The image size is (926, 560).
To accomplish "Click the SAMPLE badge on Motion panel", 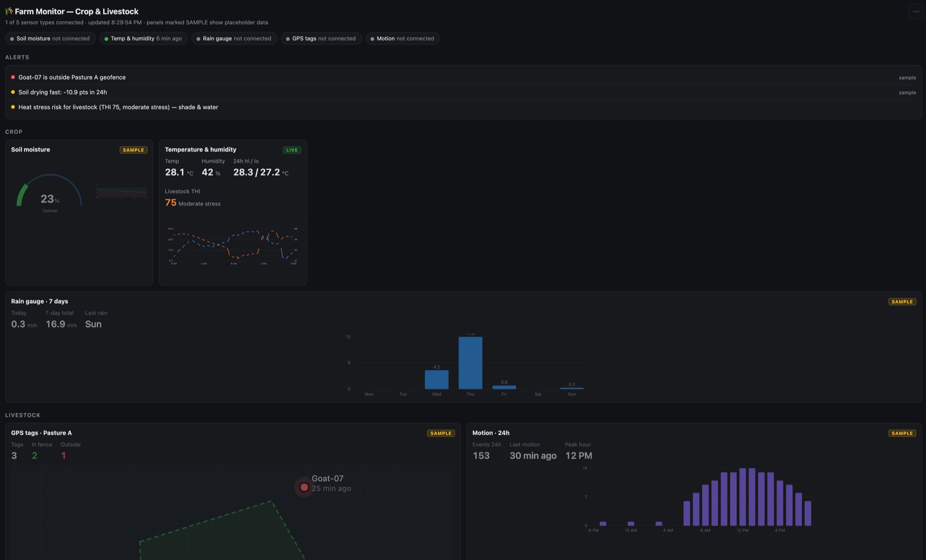I will tap(902, 433).
